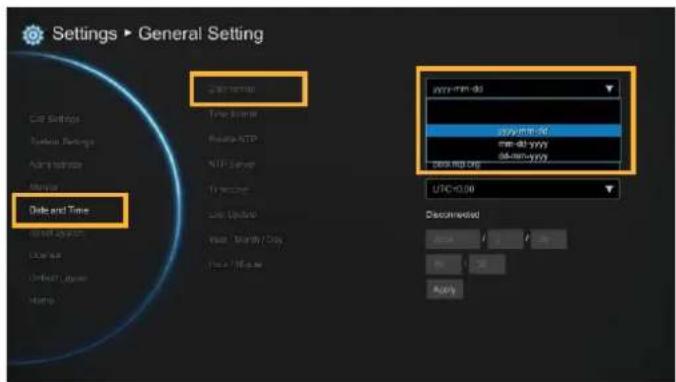The width and height of the screenshot is (676, 382).
Task: Open the UTC+0:00 timezone dropdown
Action: pos(523,189)
